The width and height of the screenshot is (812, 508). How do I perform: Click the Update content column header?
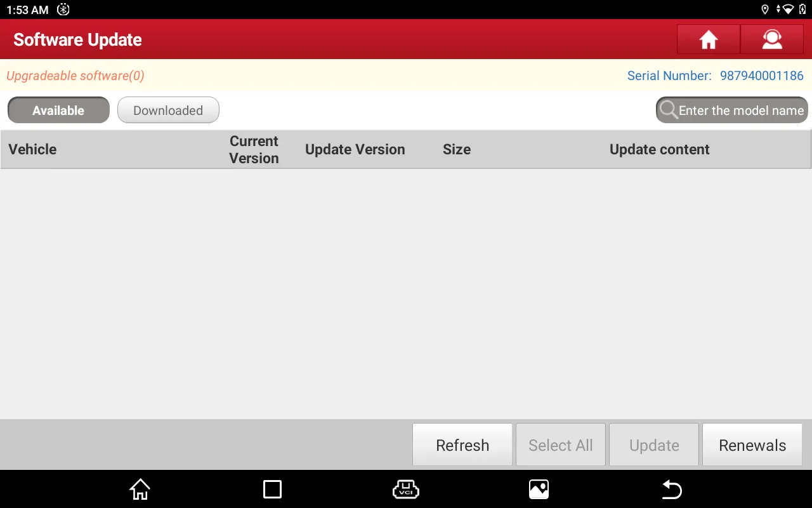pos(660,149)
